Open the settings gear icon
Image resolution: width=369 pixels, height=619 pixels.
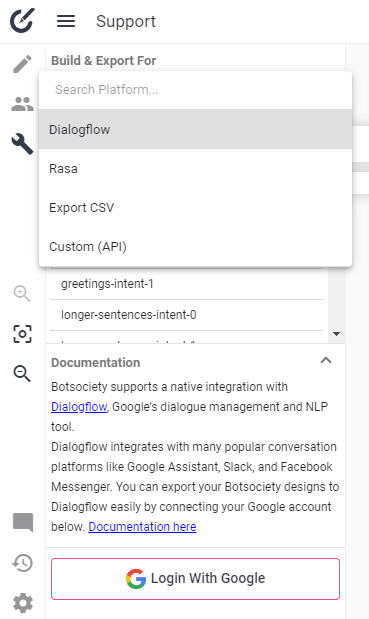pyautogui.click(x=23, y=603)
